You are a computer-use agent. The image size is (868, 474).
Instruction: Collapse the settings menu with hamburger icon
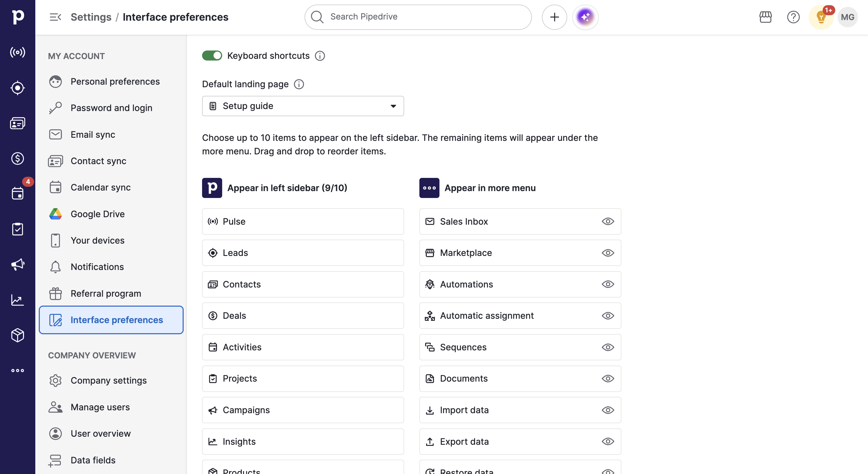55,17
